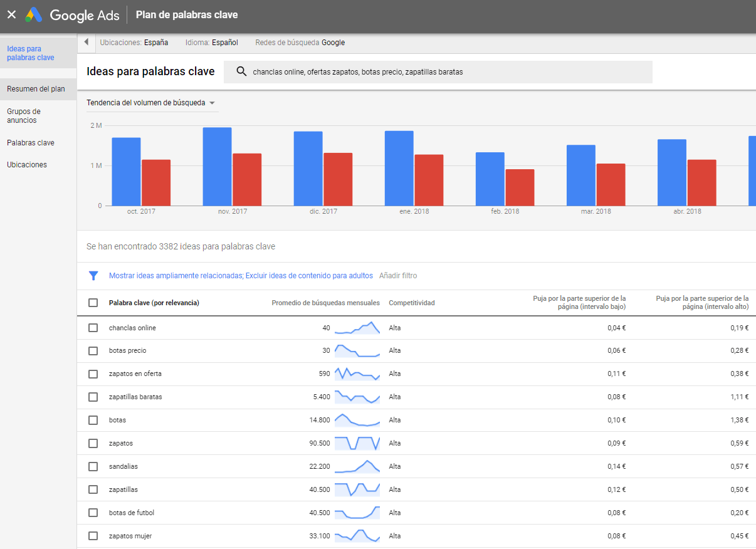The height and width of the screenshot is (549, 756).
Task: Click the Google Ads logo
Action: (71, 15)
